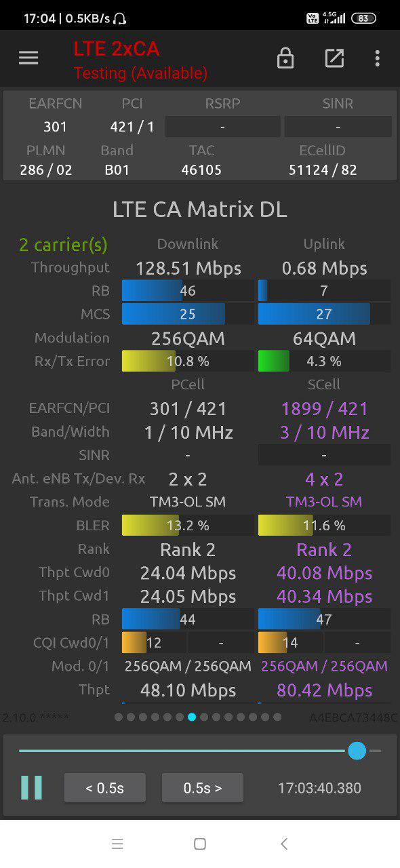Tap the Android back navigation icon
Viewport: 400px width, 868px height.
[284, 844]
